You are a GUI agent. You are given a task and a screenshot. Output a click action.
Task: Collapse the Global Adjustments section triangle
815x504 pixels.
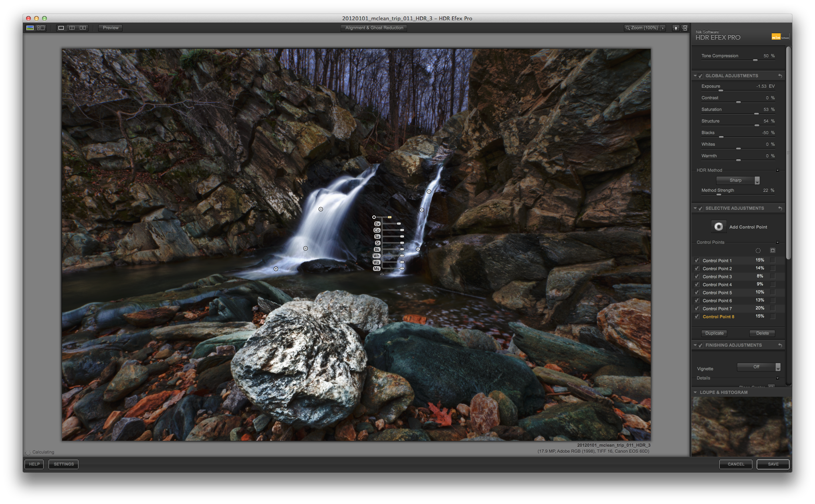[695, 76]
